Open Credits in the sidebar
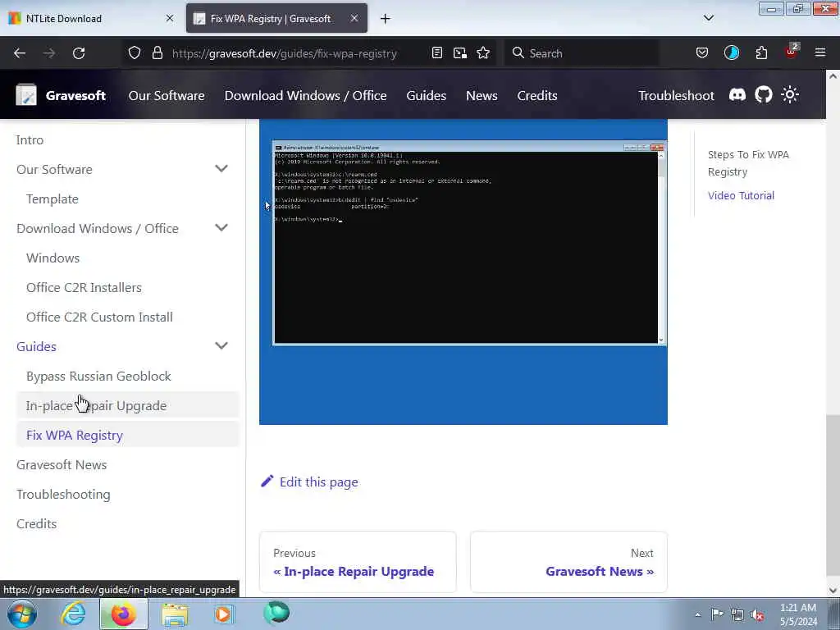 36,523
